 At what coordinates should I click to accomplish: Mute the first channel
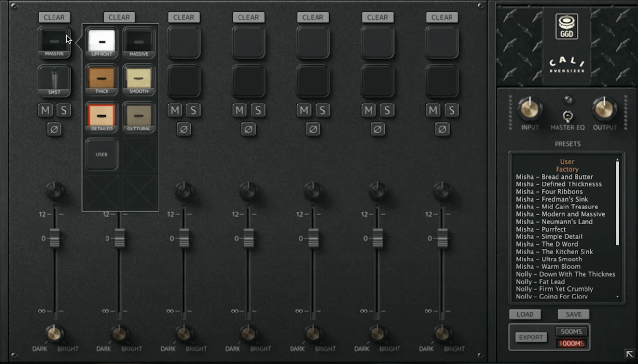pos(46,110)
